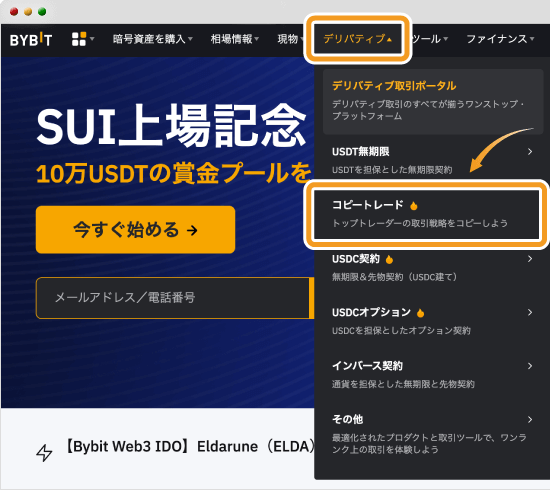Select the コピートレード menu item
This screenshot has width=550, height=490.
(426, 214)
